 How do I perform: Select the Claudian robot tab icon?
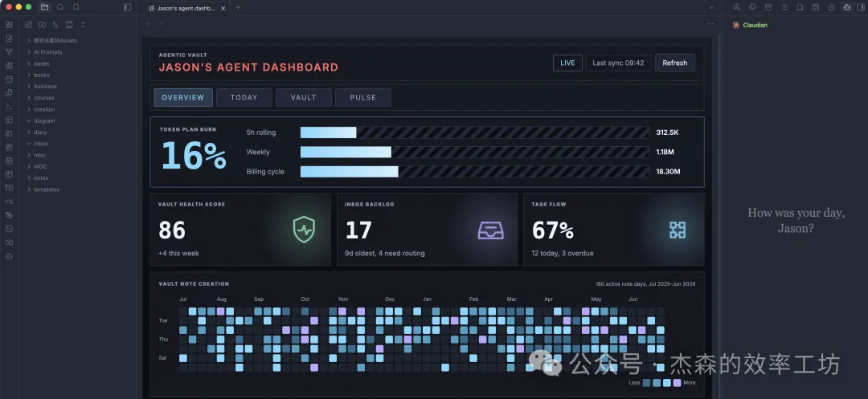847,7
